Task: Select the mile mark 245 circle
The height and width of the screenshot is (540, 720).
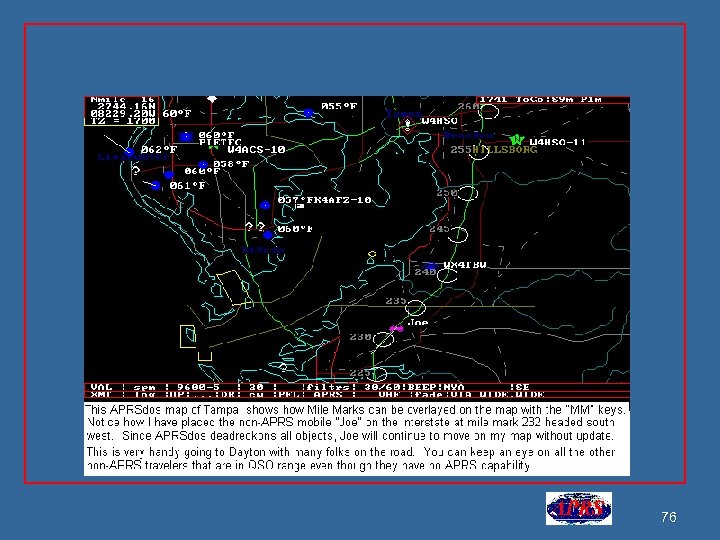Action: 457,234
